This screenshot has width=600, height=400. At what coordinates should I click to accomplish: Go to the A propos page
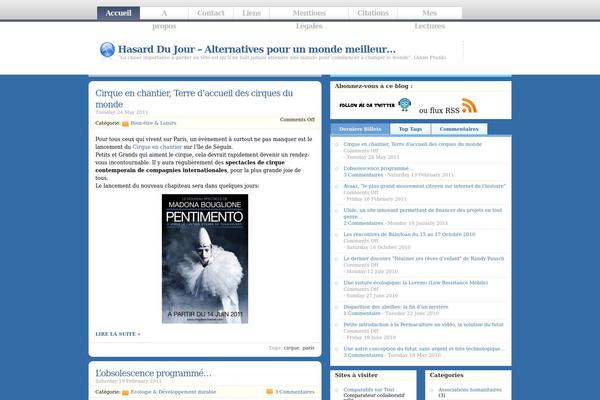[x=164, y=20]
